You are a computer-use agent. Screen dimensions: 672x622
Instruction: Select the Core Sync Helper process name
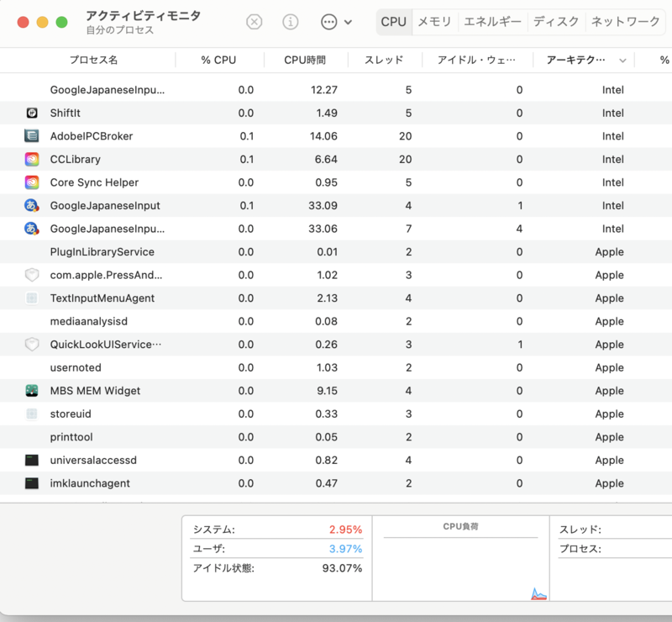coord(94,182)
